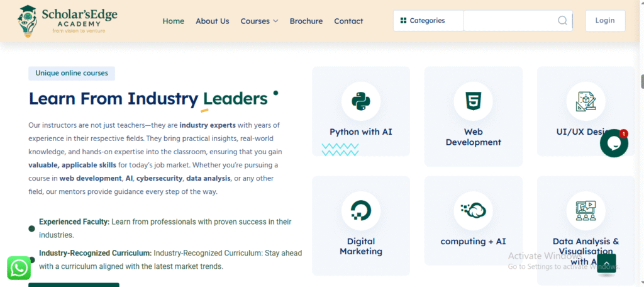644x287 pixels.
Task: Open the cloud computing + AI icon
Action: coord(473,210)
